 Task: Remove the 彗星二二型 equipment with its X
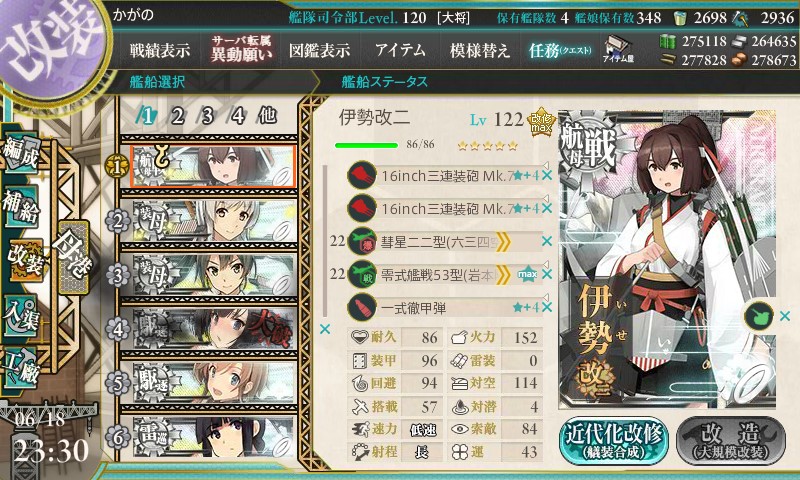pyautogui.click(x=547, y=241)
